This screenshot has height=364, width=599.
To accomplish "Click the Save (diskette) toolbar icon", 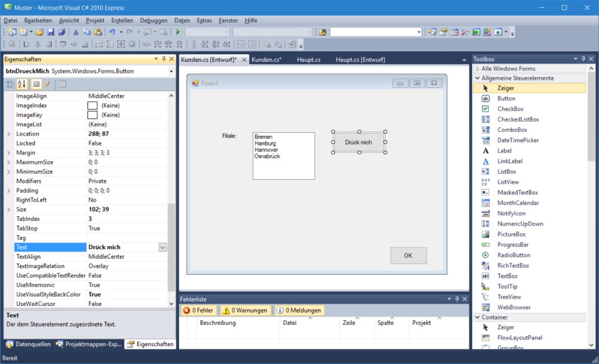I will point(51,32).
